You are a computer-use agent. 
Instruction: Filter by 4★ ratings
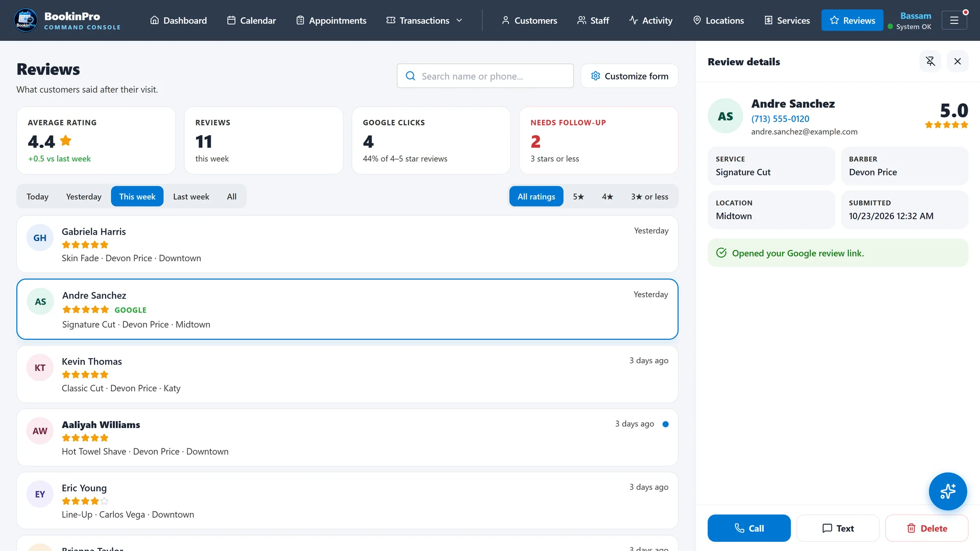tap(607, 196)
